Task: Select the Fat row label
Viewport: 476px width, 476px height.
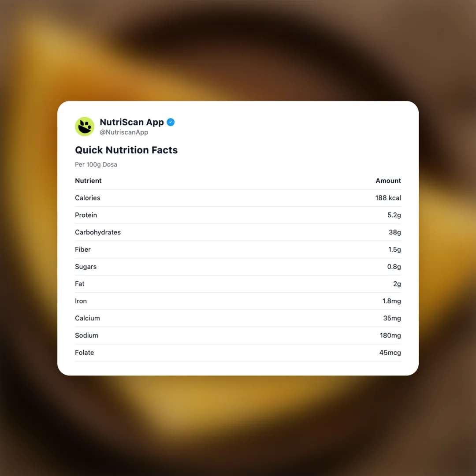Action: 80,284
